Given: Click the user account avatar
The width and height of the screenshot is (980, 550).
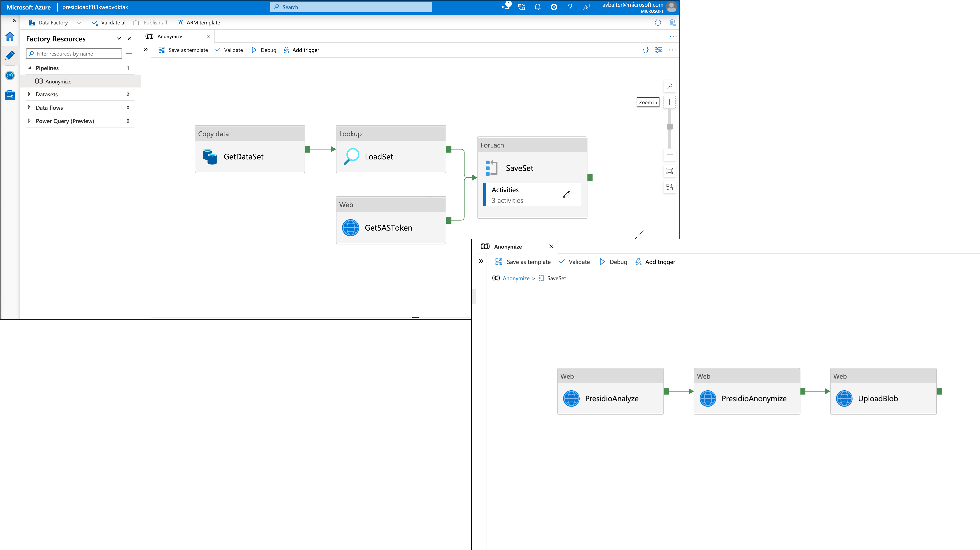Looking at the screenshot, I should point(671,7).
